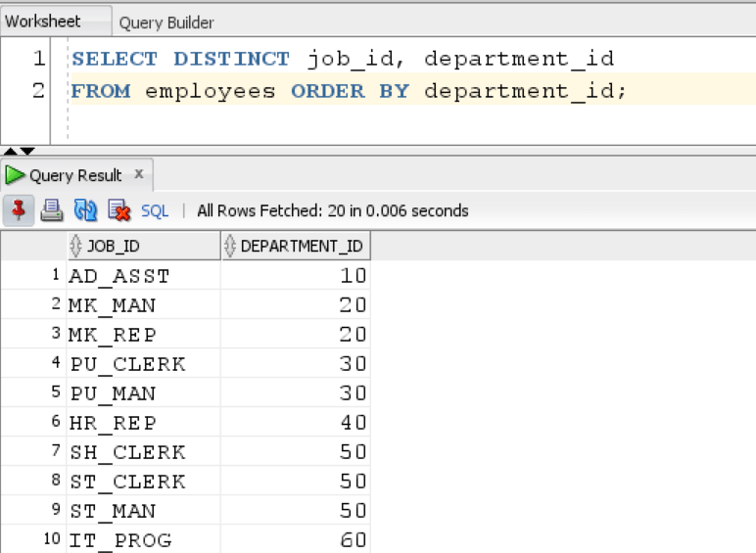This screenshot has width=756, height=553.
Task: Select the PU_CLERK cell
Action: tap(144, 364)
